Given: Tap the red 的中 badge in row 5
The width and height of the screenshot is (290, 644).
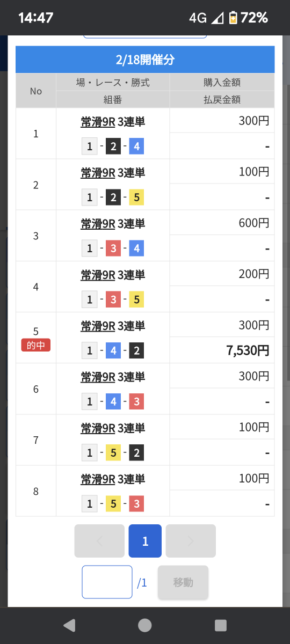Looking at the screenshot, I should [36, 345].
